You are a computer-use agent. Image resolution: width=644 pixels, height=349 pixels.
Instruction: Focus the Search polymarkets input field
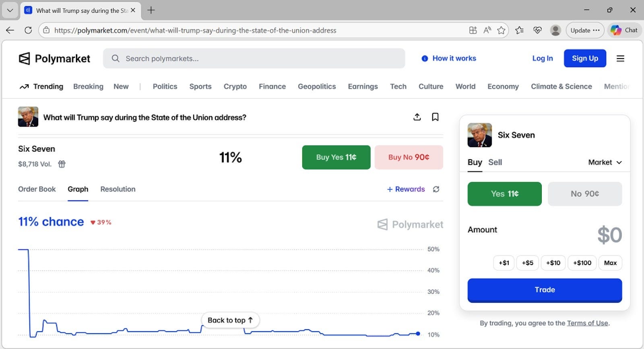point(254,59)
